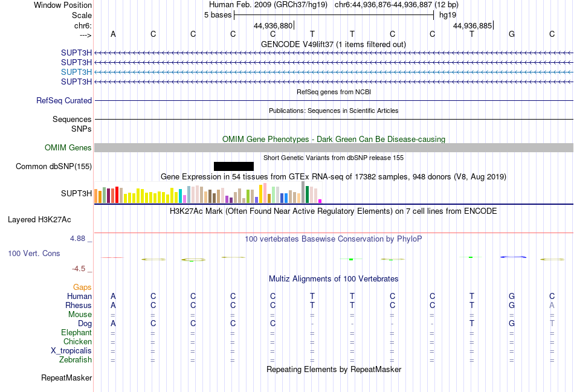Click the RepeatMasker track label

tap(66, 378)
